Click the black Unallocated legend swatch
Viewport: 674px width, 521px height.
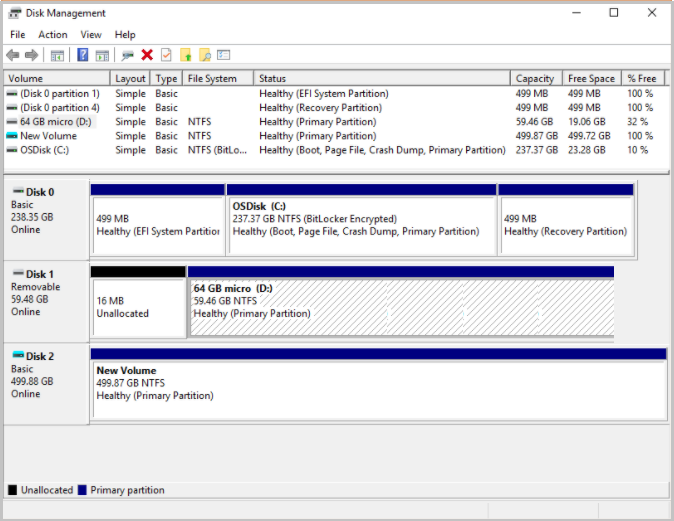pos(13,490)
